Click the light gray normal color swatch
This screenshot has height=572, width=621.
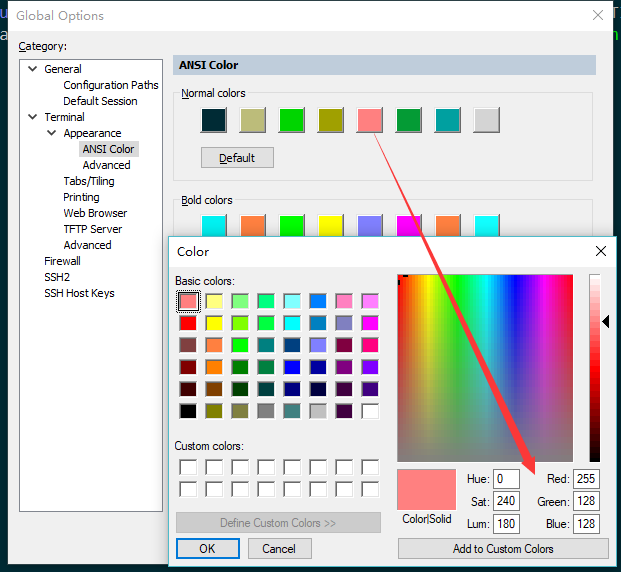point(486,120)
